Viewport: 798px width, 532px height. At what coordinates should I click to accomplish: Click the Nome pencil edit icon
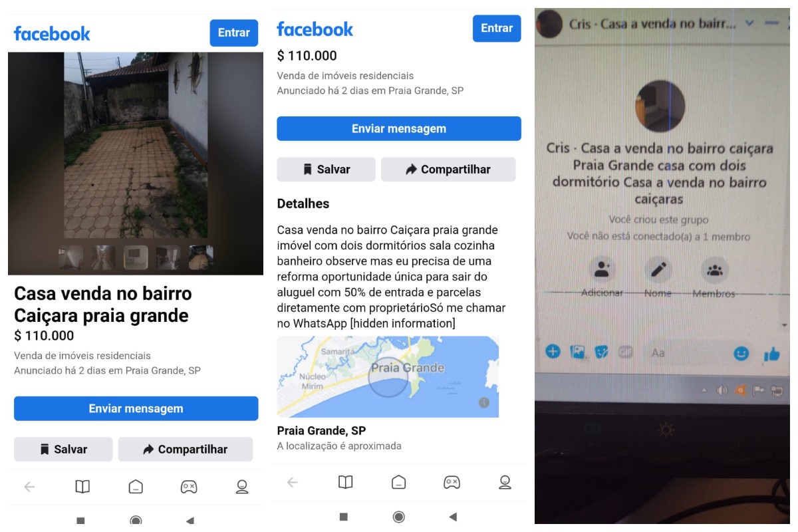(658, 270)
